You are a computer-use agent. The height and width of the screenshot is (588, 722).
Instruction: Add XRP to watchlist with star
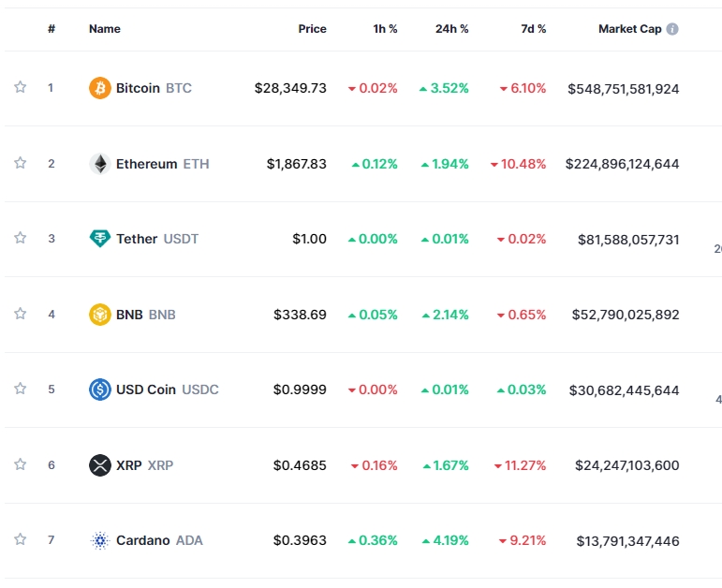click(20, 464)
